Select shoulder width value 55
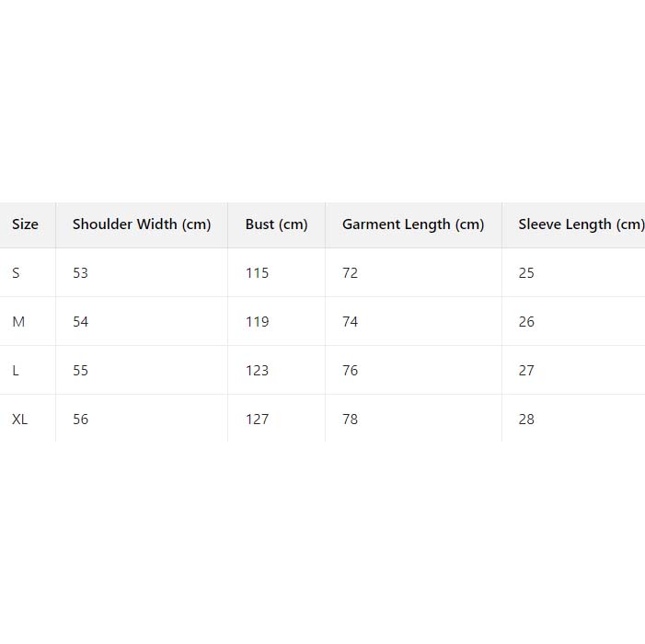 pyautogui.click(x=80, y=371)
